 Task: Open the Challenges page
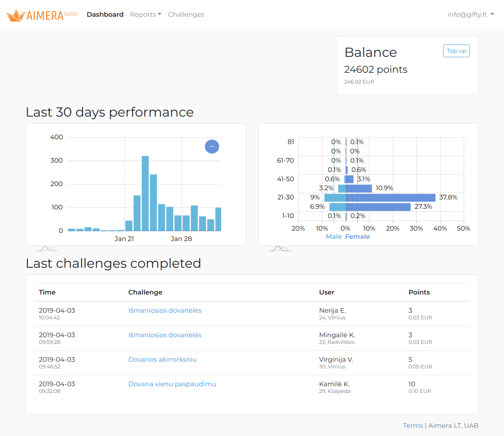click(186, 14)
